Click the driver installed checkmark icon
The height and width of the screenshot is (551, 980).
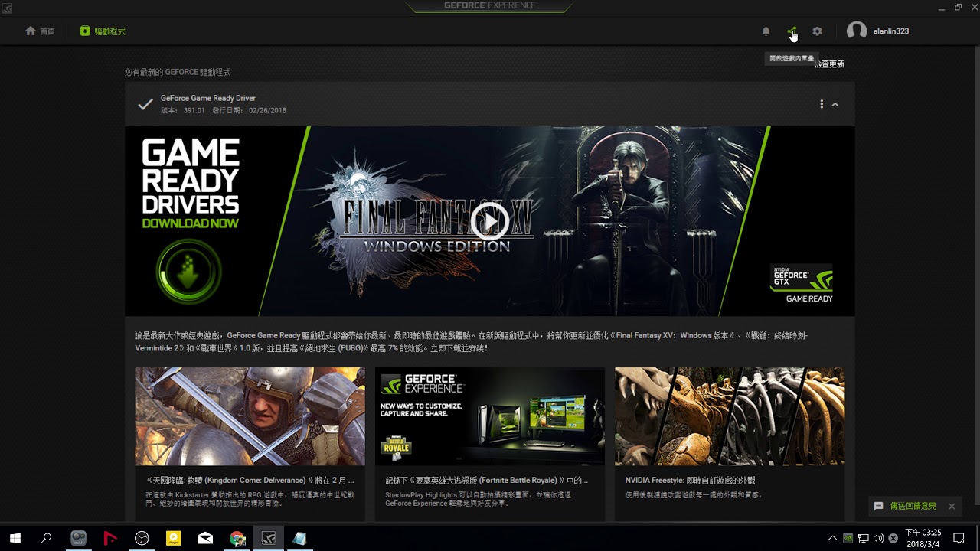(x=145, y=104)
